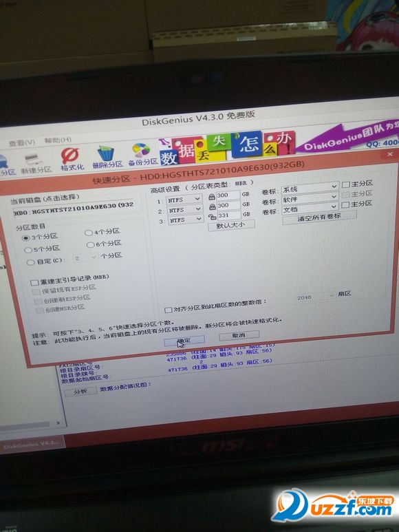Click the DiskGenius团队 promotional banner
Image resolution: width=399 pixels, height=532 pixels.
pyautogui.click(x=347, y=138)
